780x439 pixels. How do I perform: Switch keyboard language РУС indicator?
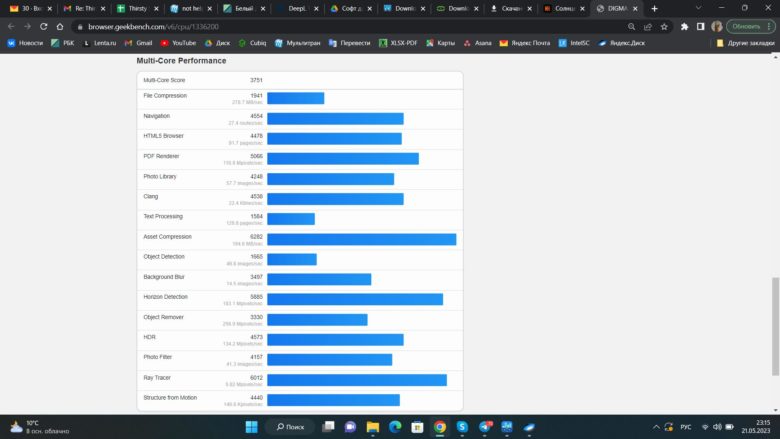pyautogui.click(x=685, y=427)
